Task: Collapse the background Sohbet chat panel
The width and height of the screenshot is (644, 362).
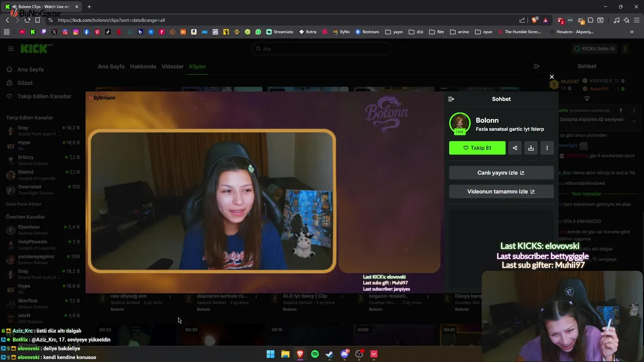Action: pos(536,66)
